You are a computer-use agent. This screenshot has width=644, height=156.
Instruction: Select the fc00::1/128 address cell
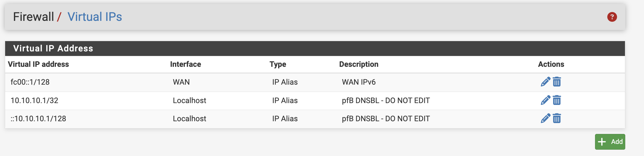tap(30, 82)
